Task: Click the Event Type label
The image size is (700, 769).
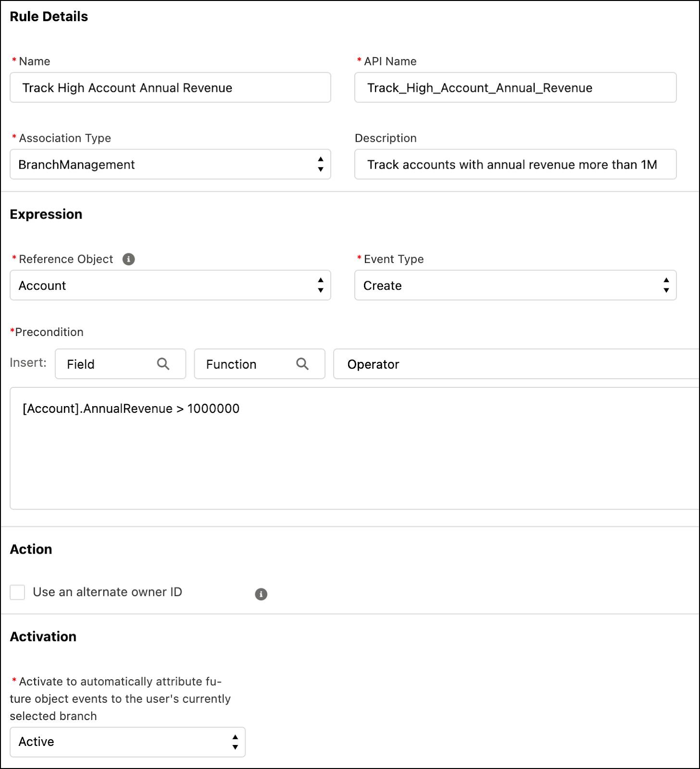Action: pyautogui.click(x=394, y=259)
